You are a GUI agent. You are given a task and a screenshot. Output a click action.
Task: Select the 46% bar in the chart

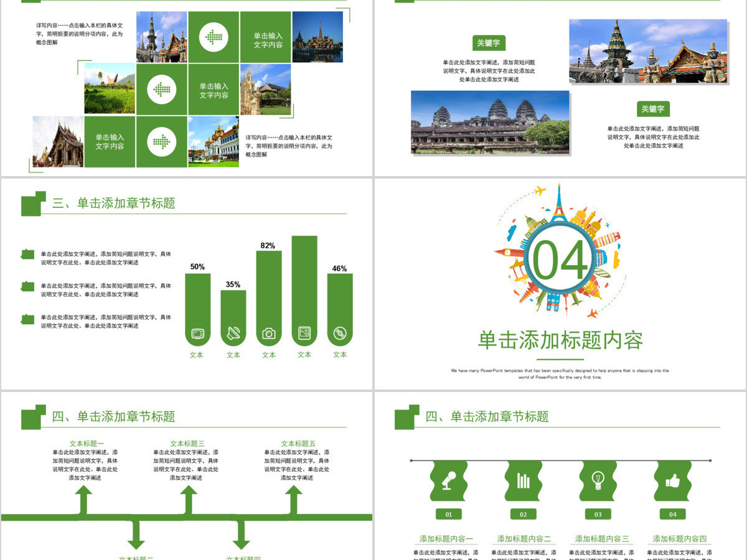click(339, 310)
